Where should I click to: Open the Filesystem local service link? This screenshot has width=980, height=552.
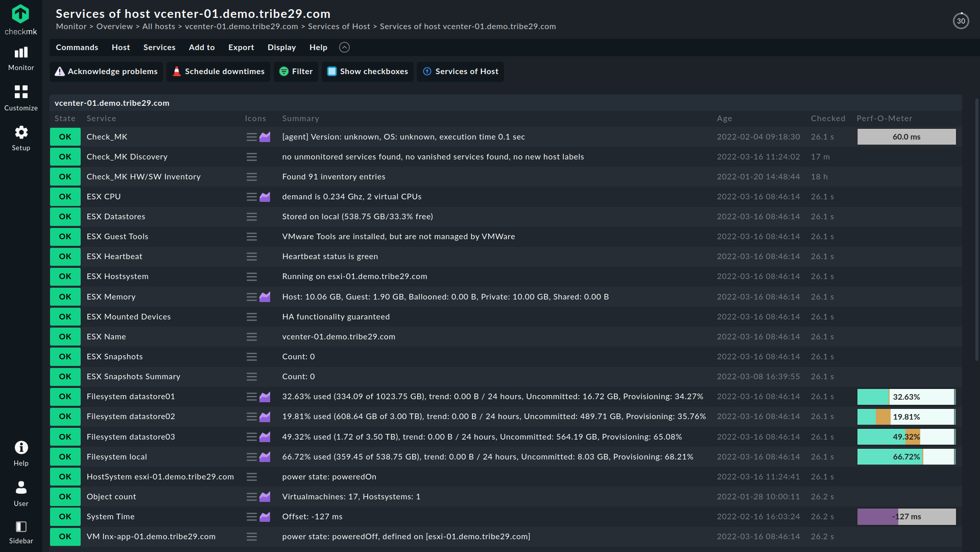click(x=117, y=457)
